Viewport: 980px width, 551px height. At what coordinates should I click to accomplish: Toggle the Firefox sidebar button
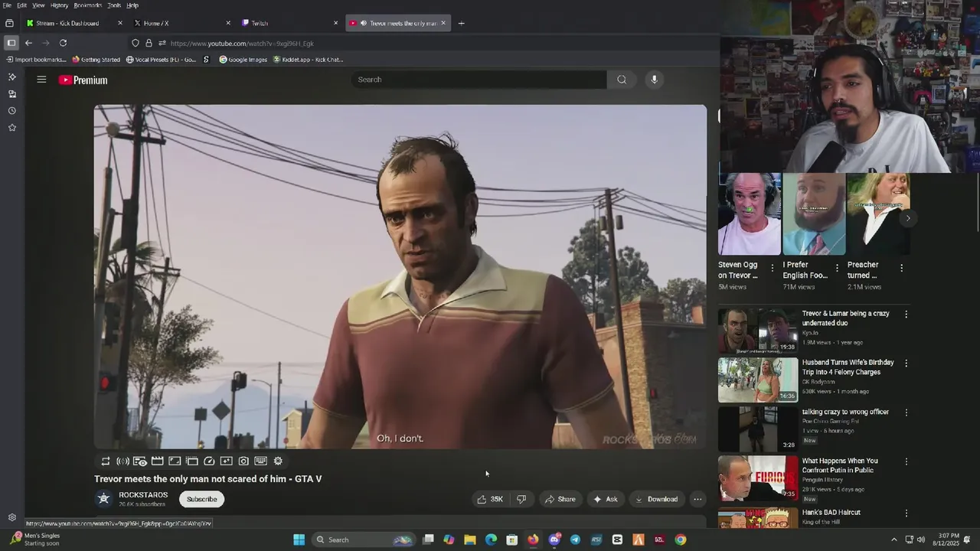11,43
